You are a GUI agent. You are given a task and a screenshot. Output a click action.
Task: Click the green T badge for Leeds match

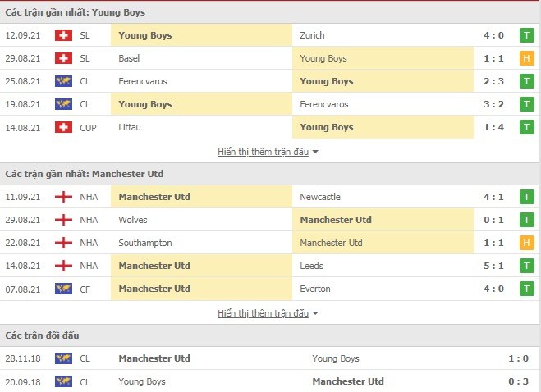526,266
